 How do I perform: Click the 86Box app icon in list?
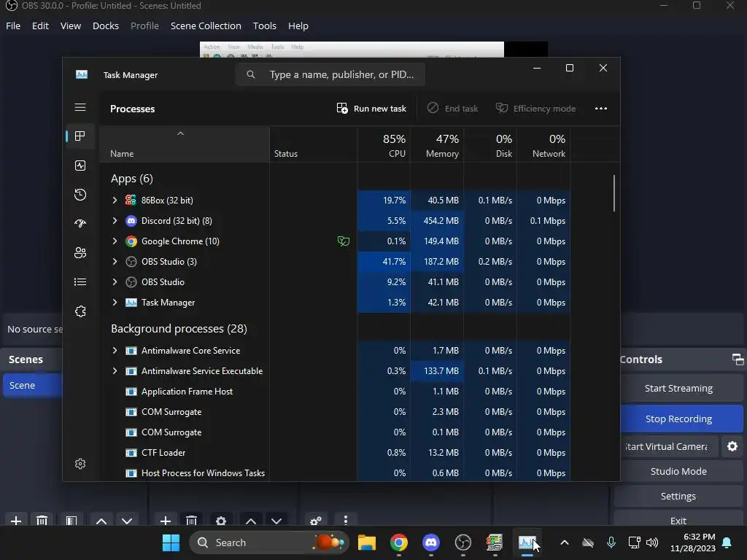[x=131, y=200]
